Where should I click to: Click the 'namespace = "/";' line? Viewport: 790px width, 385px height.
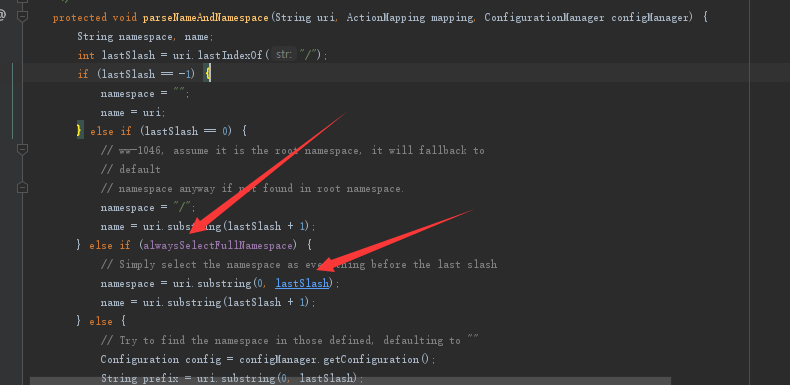click(148, 208)
